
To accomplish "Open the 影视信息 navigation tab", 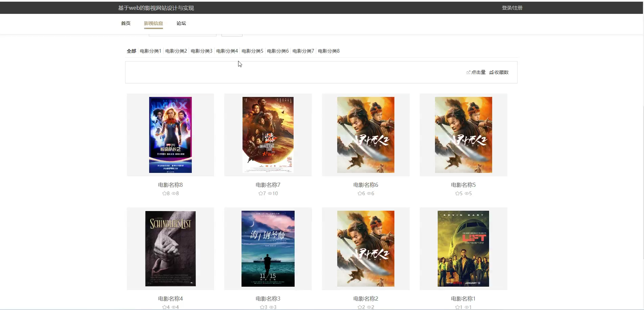I will point(154,23).
